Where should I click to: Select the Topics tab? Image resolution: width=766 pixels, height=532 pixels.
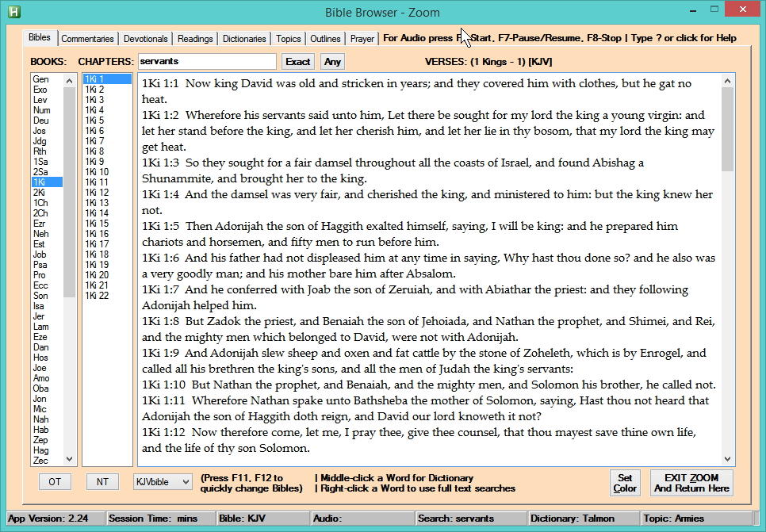tap(288, 39)
